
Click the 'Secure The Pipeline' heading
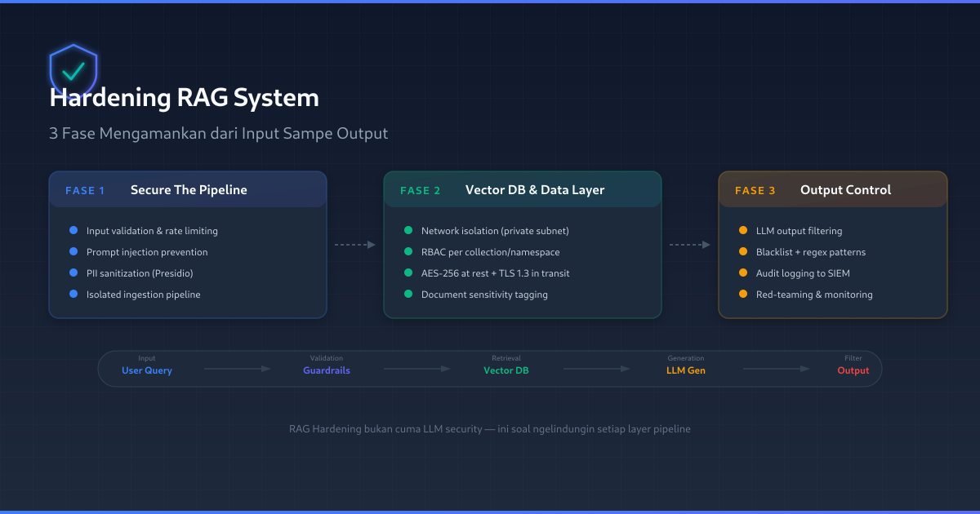pos(189,190)
